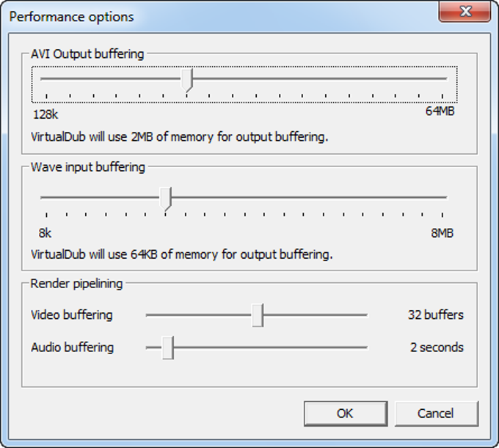Click the Wave input buffering slider thumb
Viewport: 499px width, 448px height.
click(x=166, y=199)
